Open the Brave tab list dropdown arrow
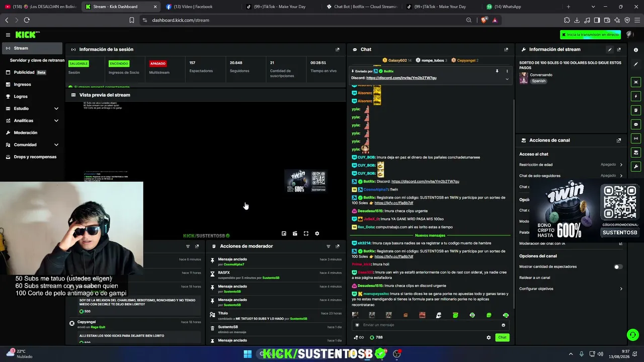 coord(593,7)
